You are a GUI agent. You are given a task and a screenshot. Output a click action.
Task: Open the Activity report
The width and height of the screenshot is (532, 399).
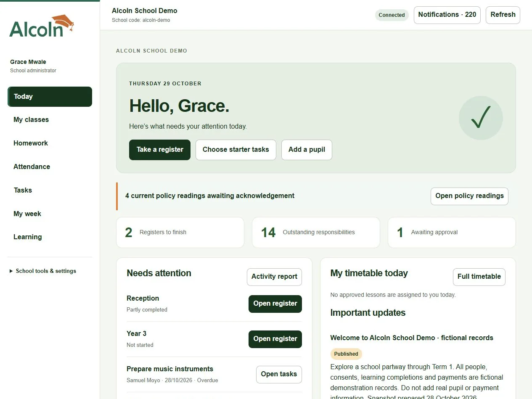click(x=274, y=277)
